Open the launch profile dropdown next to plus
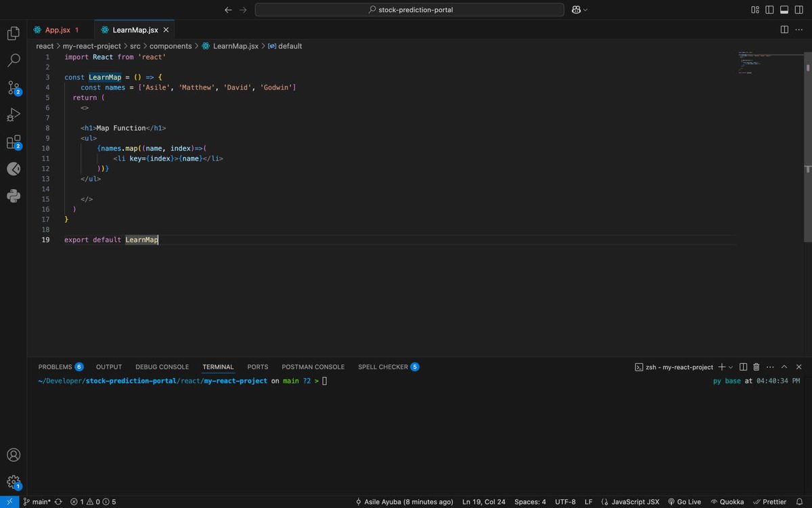 pos(731,367)
